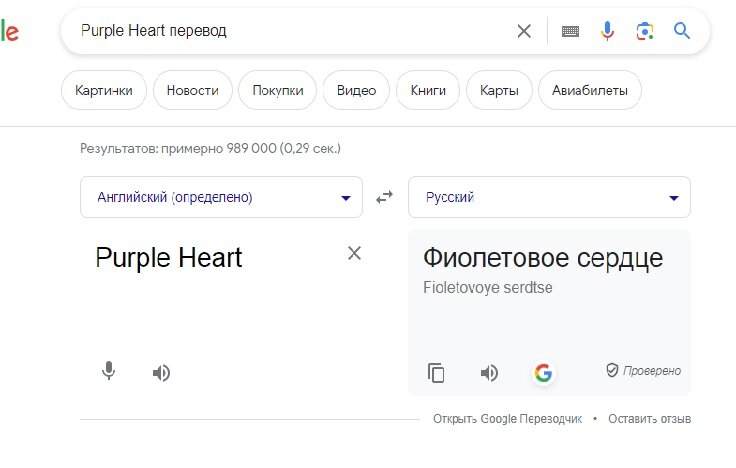The image size is (736, 468).
Task: Open Google Lens image search icon
Action: coord(645,31)
